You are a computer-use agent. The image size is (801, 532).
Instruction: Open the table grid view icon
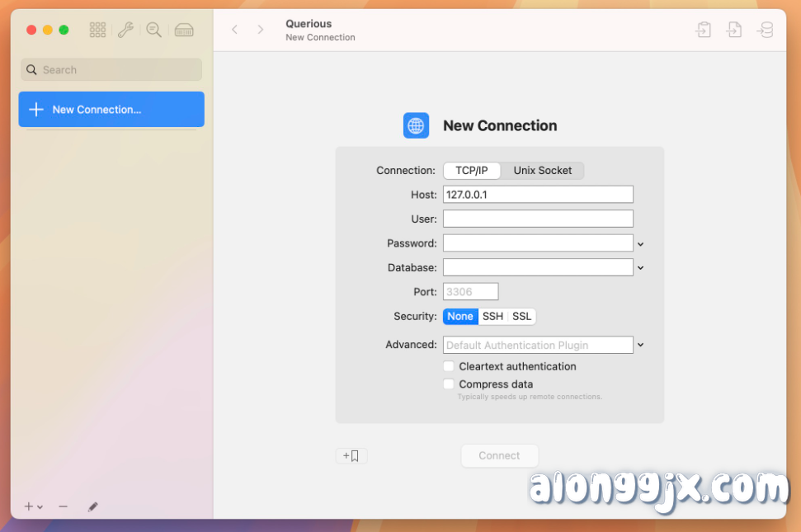tap(97, 30)
